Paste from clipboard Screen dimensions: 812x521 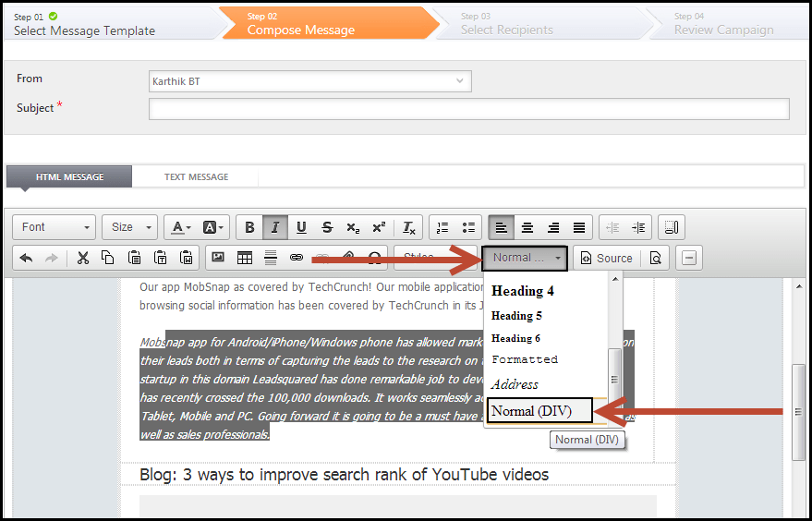(134, 258)
